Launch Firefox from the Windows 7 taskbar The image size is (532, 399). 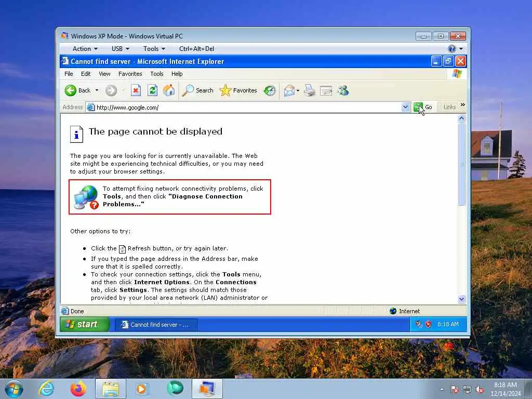pos(78,389)
